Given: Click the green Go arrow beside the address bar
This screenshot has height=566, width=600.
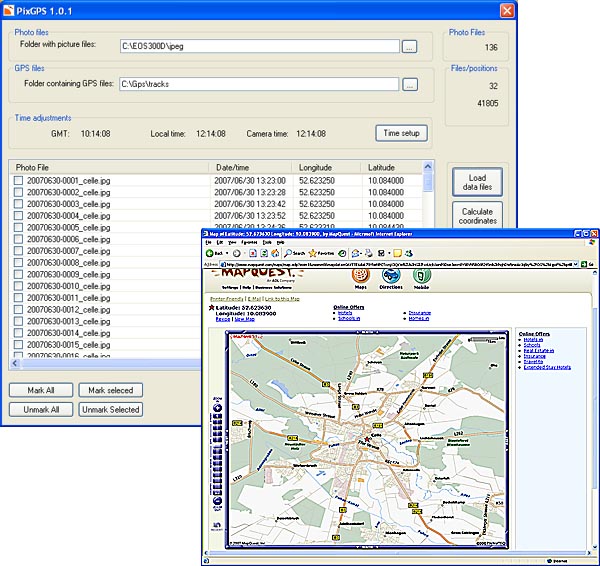Looking at the screenshot, I should coord(584,264).
